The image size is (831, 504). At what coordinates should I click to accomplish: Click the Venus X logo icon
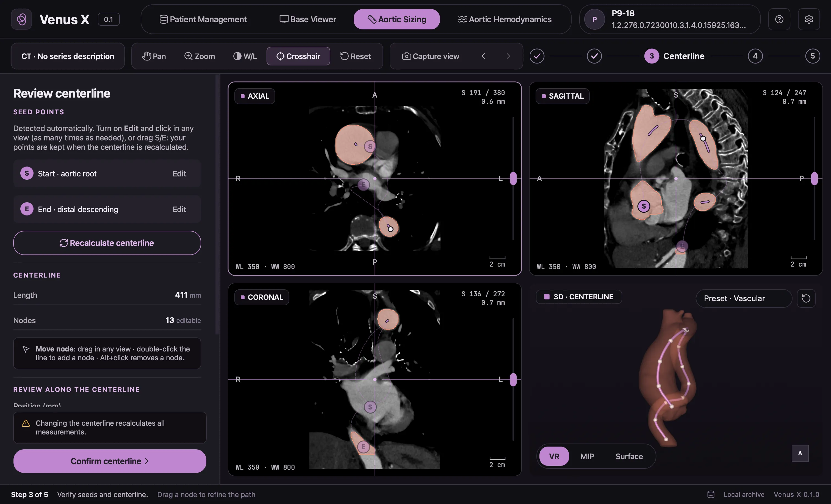(21, 19)
